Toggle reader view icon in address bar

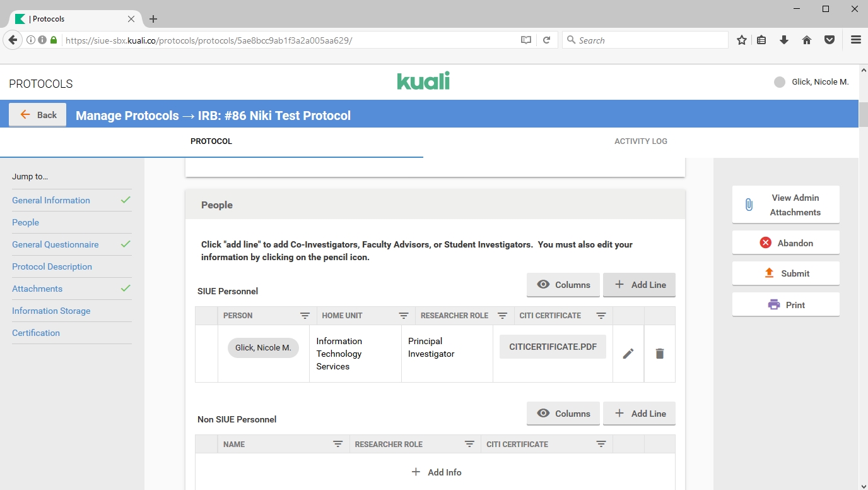(525, 40)
